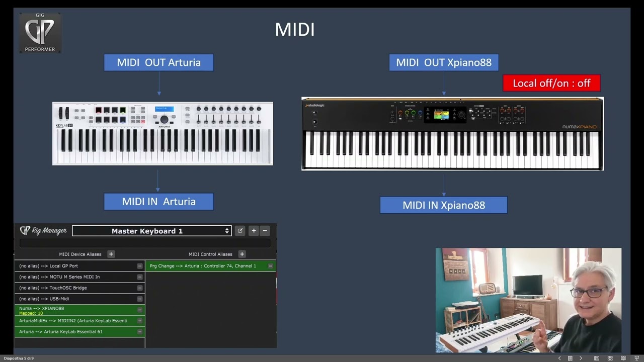
Task: Remove the ArturiaMidiEx alias row
Action: [x=140, y=321]
